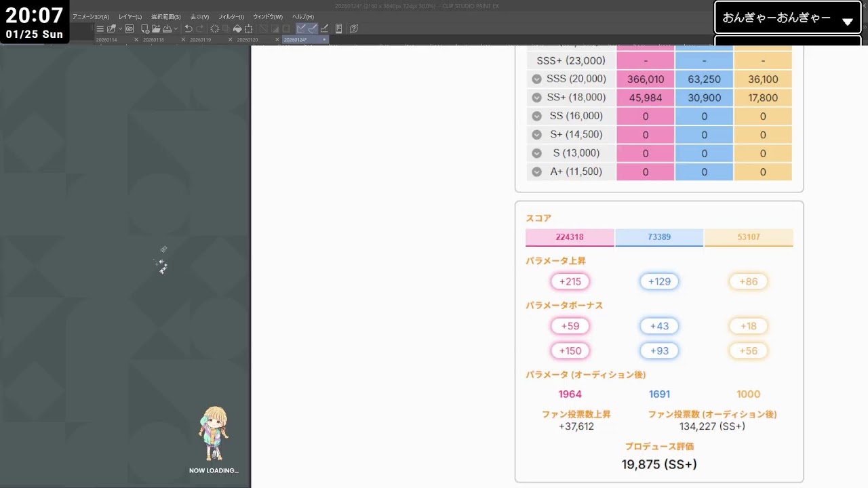Viewport: 868px width, 488px height.
Task: Click the pink score field 224318
Action: [570, 237]
